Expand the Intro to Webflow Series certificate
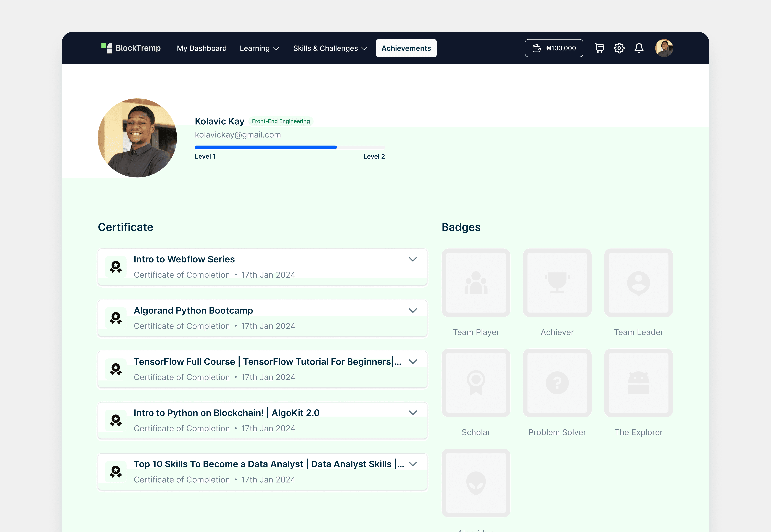This screenshot has width=771, height=532. tap(413, 259)
